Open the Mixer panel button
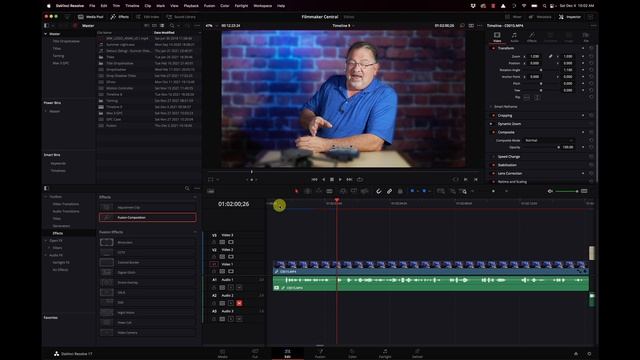 click(x=513, y=17)
